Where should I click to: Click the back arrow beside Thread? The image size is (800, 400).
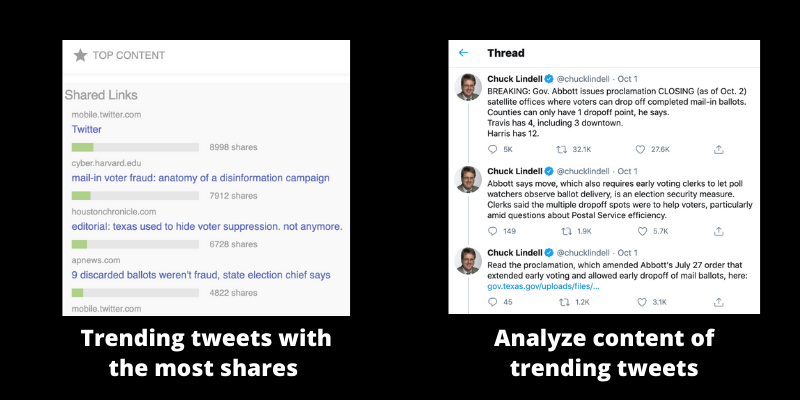coord(463,53)
